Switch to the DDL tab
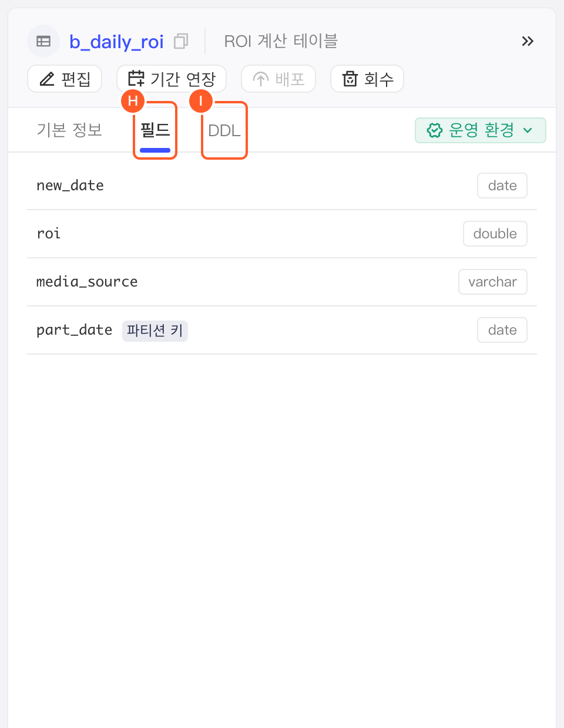 point(224,130)
